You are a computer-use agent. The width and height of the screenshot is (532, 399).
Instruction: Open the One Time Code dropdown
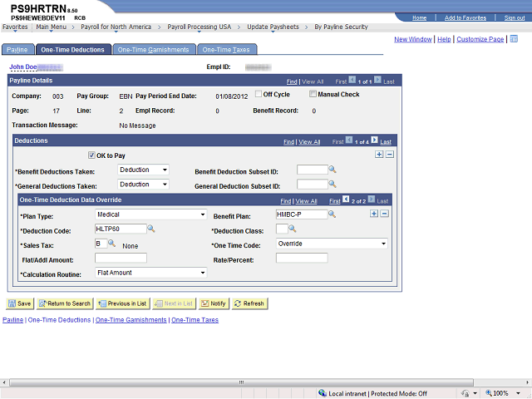coord(332,244)
